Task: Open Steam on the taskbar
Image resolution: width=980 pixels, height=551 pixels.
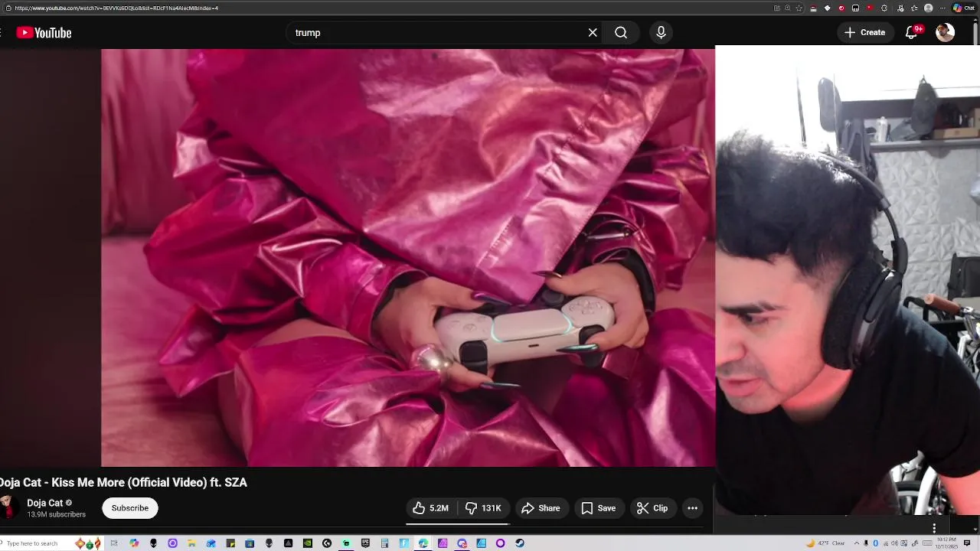Action: [x=520, y=543]
